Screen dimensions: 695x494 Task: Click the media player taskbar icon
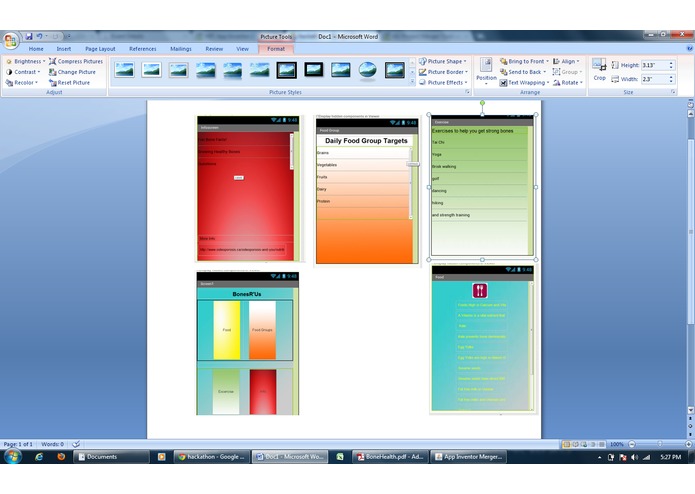(161, 456)
